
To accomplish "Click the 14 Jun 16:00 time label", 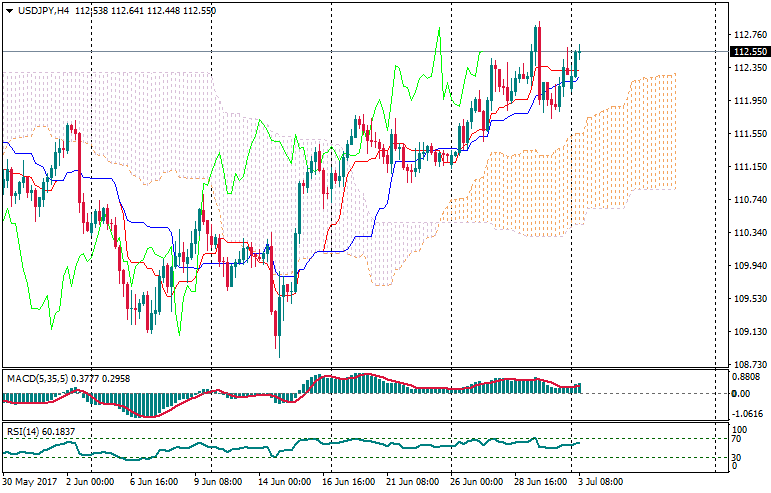I will [286, 482].
